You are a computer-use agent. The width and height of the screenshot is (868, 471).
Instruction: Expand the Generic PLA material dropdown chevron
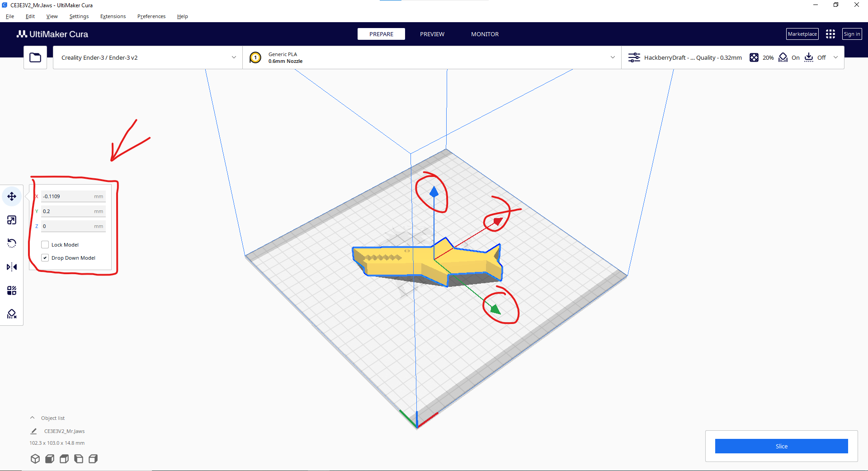(613, 57)
